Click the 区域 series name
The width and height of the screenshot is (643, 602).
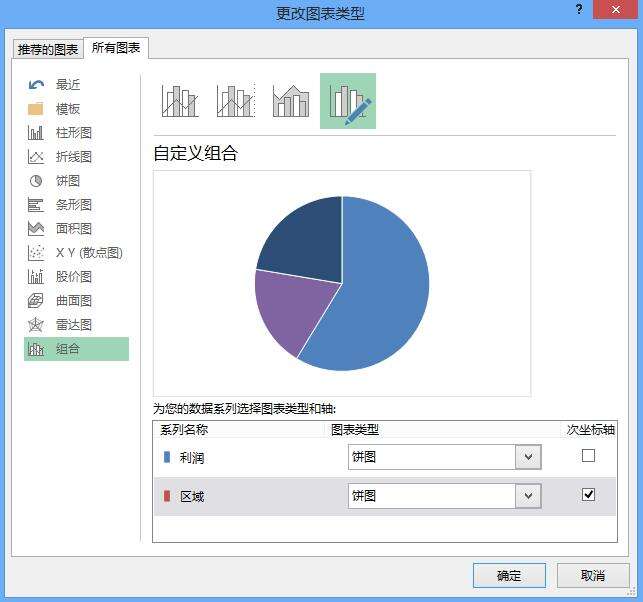click(x=192, y=496)
